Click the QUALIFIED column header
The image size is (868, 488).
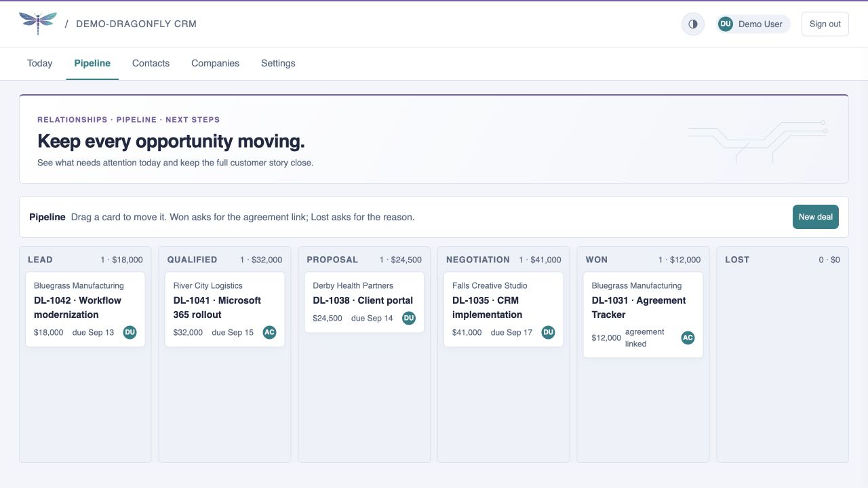tap(192, 260)
